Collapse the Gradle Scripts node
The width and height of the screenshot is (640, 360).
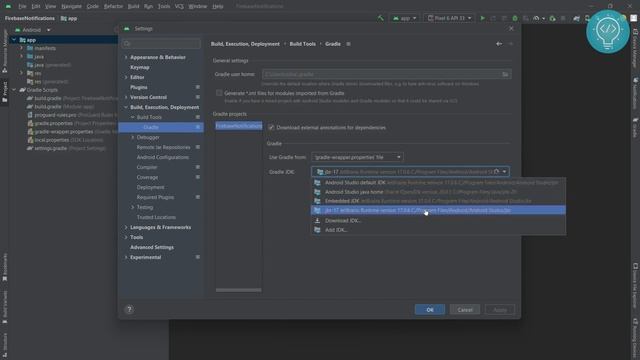[x=14, y=90]
